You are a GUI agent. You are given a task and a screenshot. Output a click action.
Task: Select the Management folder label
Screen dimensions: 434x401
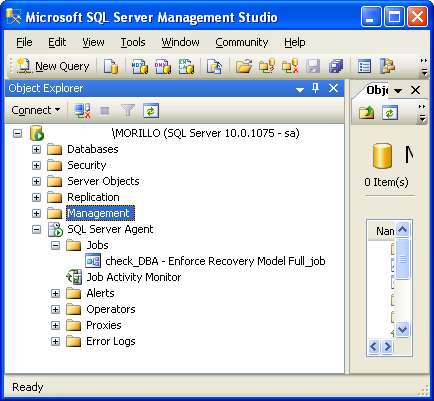pos(100,213)
